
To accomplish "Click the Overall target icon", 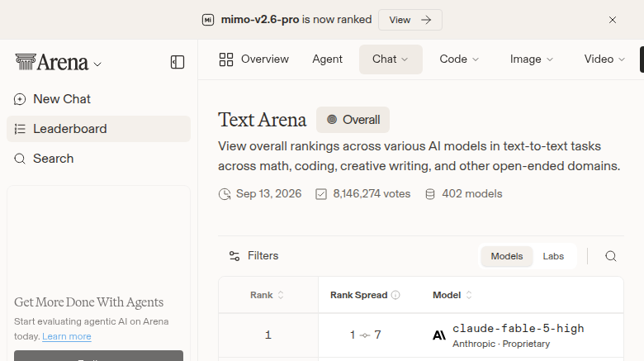I will point(332,120).
